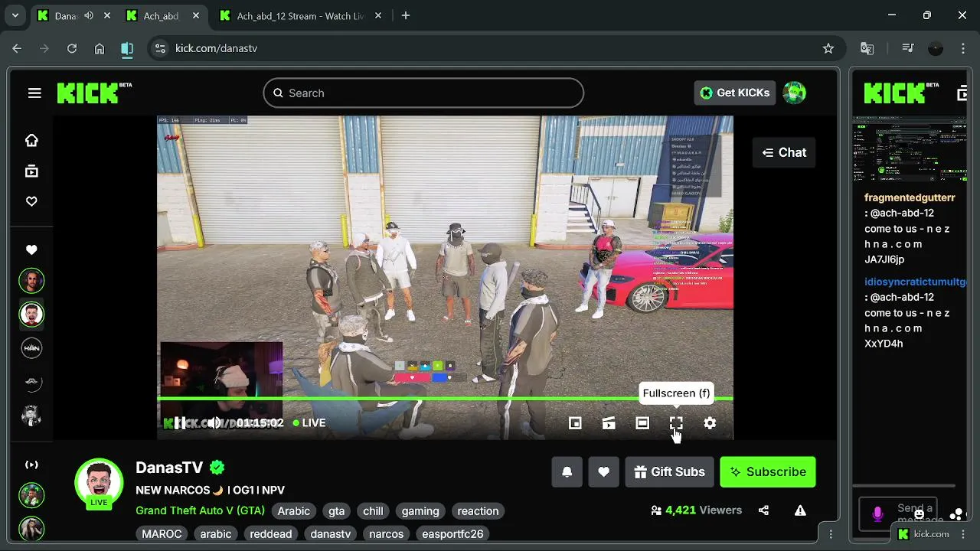The width and height of the screenshot is (980, 551).
Task: Enter fullscreen mode
Action: 676,423
